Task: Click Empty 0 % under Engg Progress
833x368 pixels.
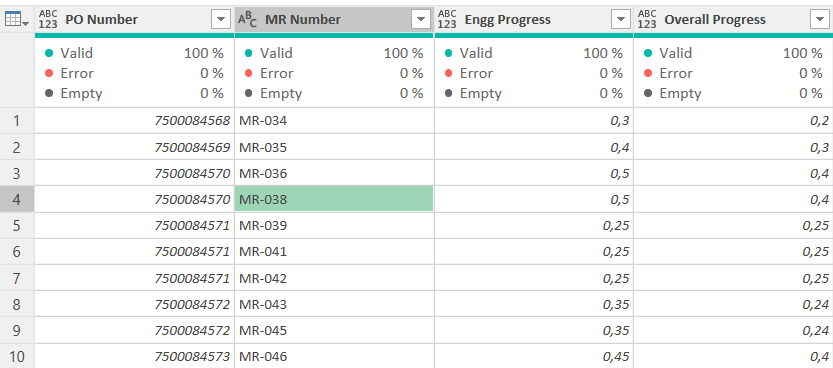Action: coord(534,93)
